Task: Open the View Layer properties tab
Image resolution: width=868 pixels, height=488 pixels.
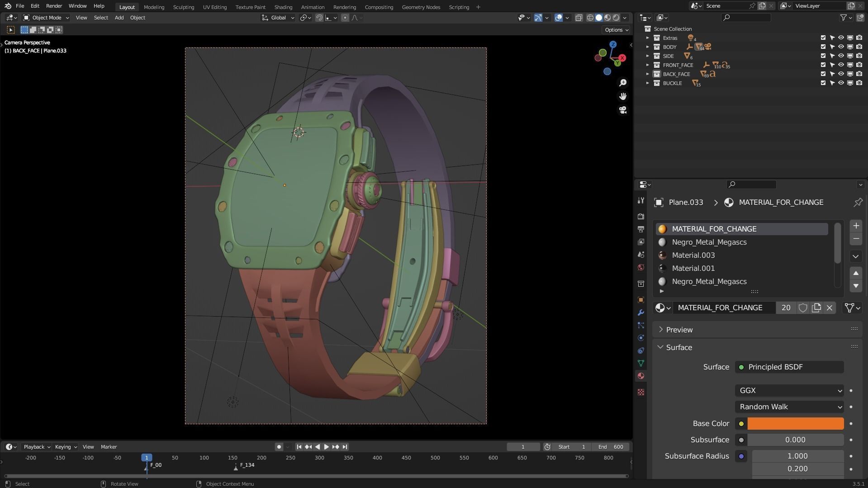Action: pyautogui.click(x=640, y=242)
